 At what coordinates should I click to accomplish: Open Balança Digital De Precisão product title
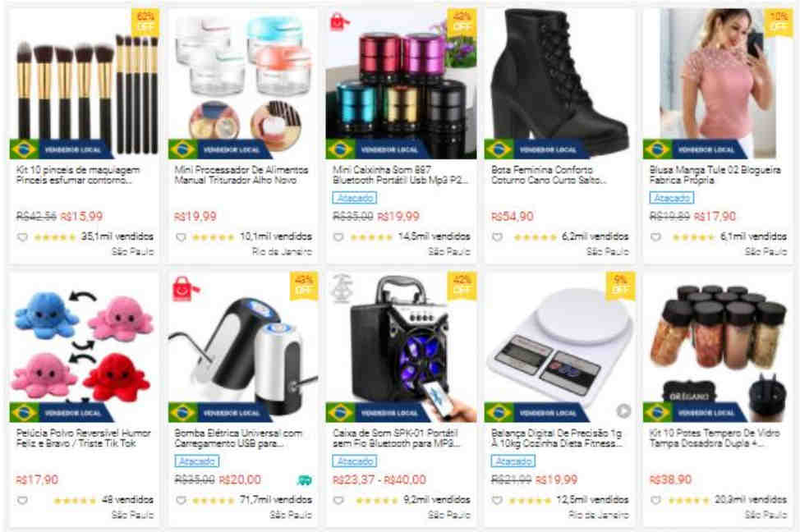pos(557,438)
